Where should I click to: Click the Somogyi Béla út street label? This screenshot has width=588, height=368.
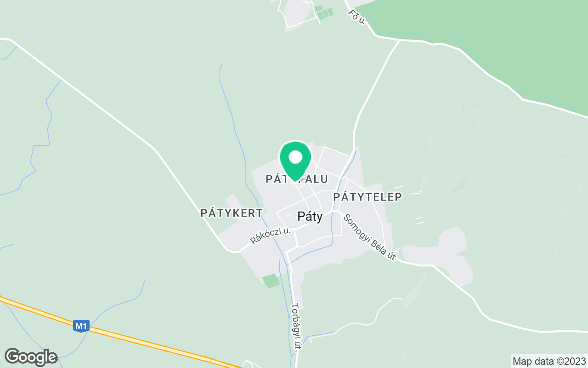point(369,237)
